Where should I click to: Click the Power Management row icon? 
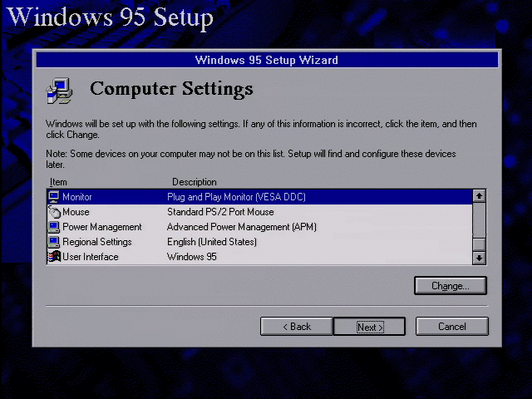coord(54,227)
